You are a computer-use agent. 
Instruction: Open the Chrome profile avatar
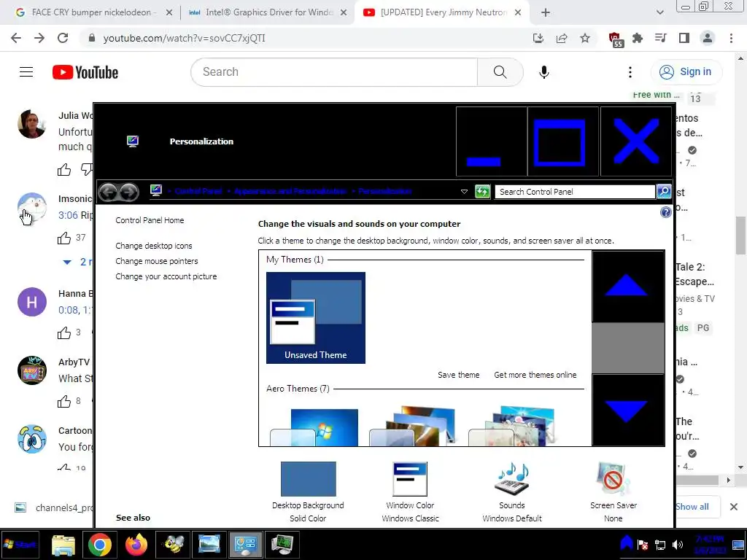pos(708,38)
